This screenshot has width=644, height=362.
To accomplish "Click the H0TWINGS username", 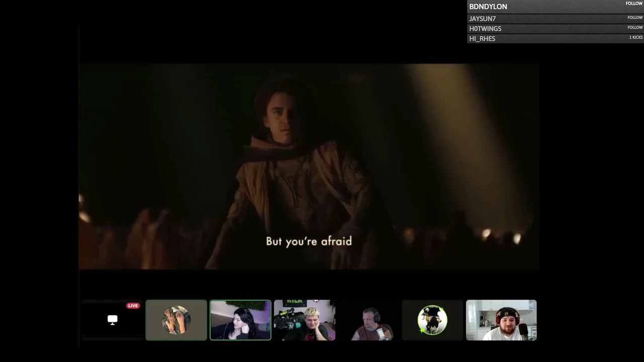I will (x=485, y=29).
